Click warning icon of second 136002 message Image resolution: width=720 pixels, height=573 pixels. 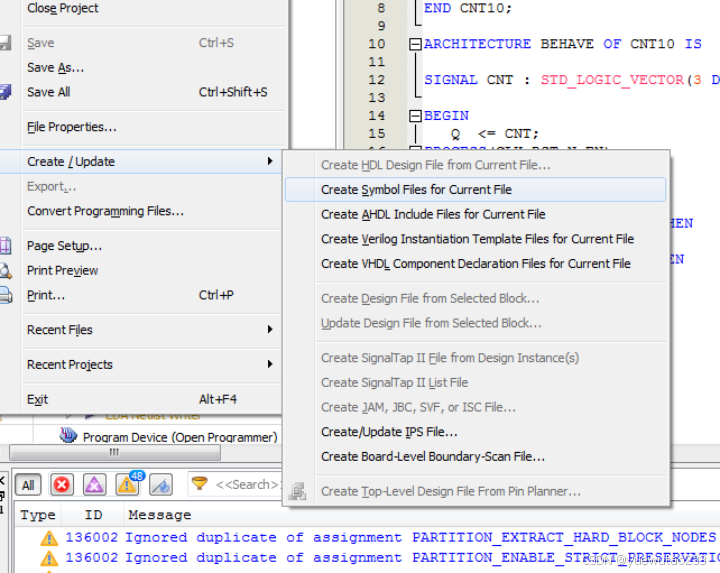point(49,558)
